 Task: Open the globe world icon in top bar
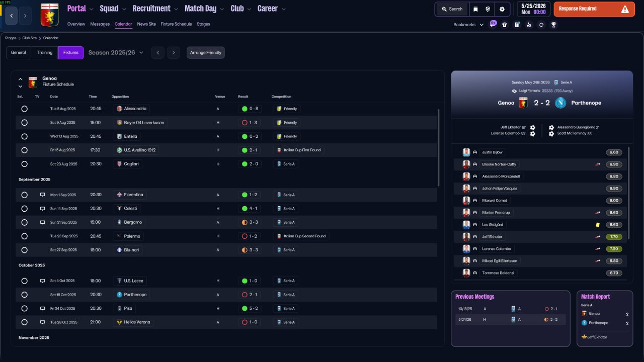488,9
